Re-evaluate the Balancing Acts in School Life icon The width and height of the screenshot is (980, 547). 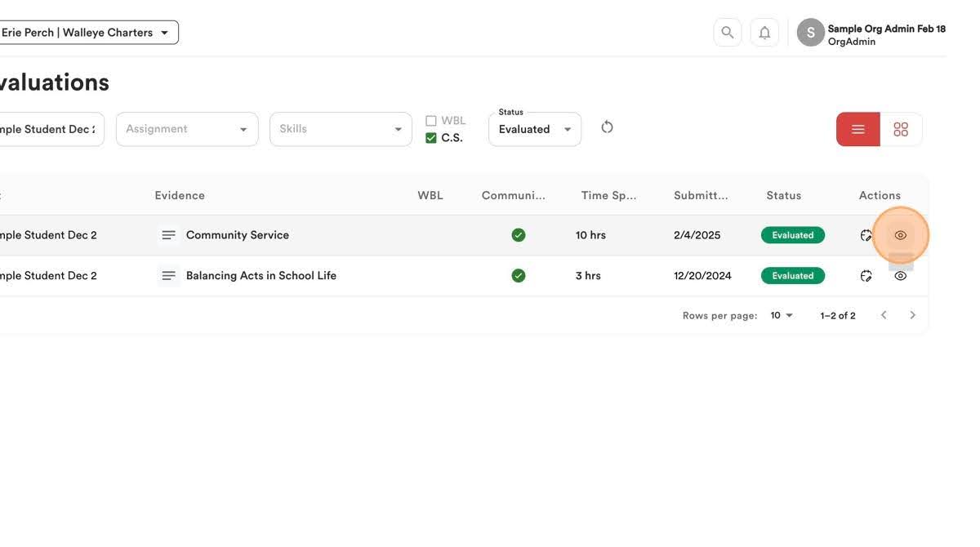[866, 276]
